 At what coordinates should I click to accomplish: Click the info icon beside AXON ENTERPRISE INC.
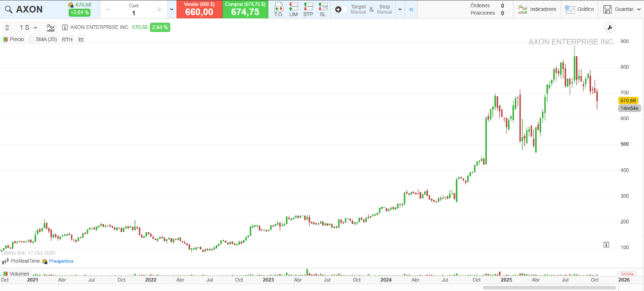tap(65, 27)
